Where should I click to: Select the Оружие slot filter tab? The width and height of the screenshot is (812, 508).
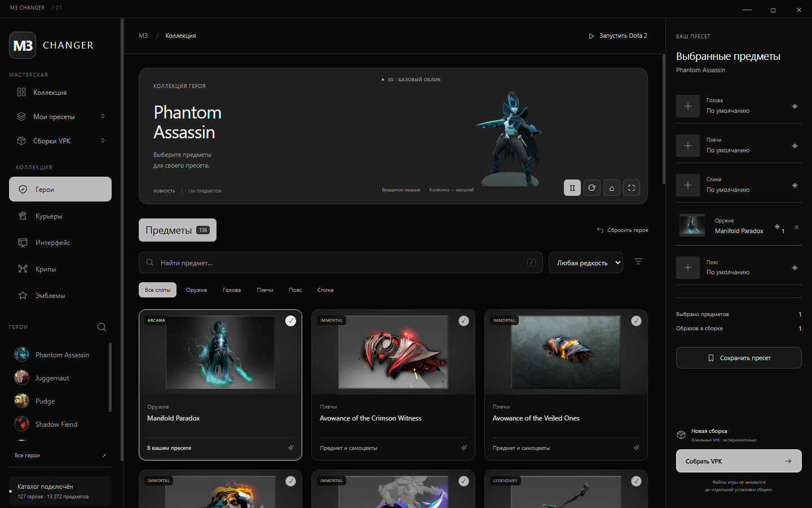(x=196, y=290)
